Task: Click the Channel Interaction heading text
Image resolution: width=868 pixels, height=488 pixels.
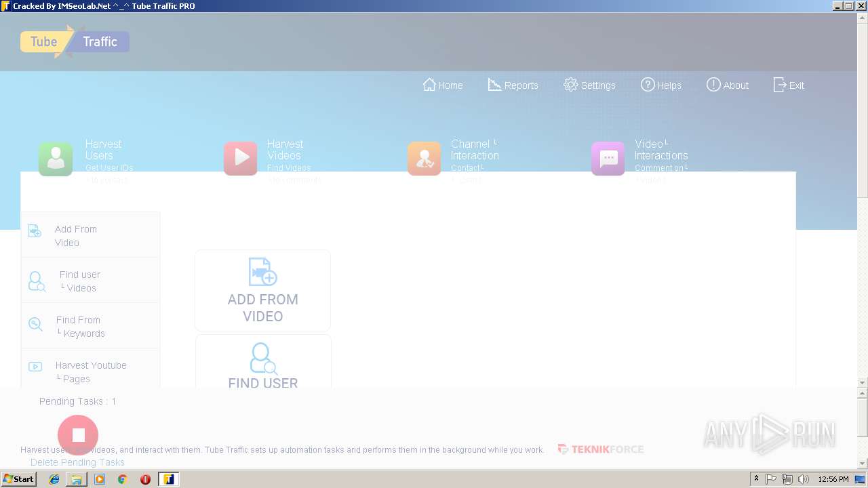Action: (x=475, y=150)
